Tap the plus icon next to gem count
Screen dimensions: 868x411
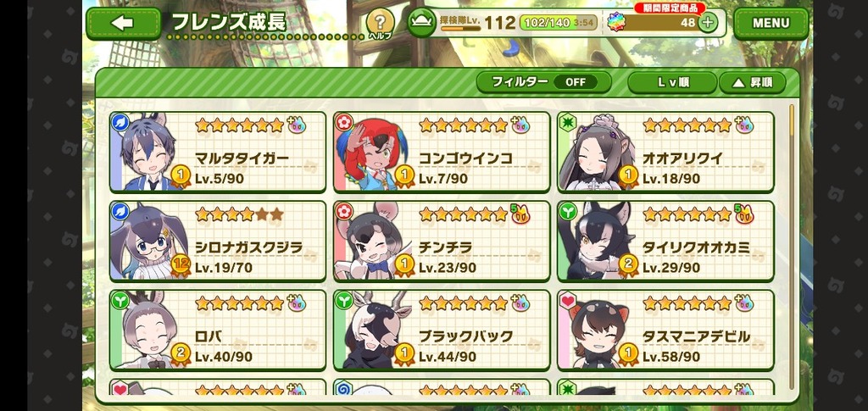coord(708,23)
